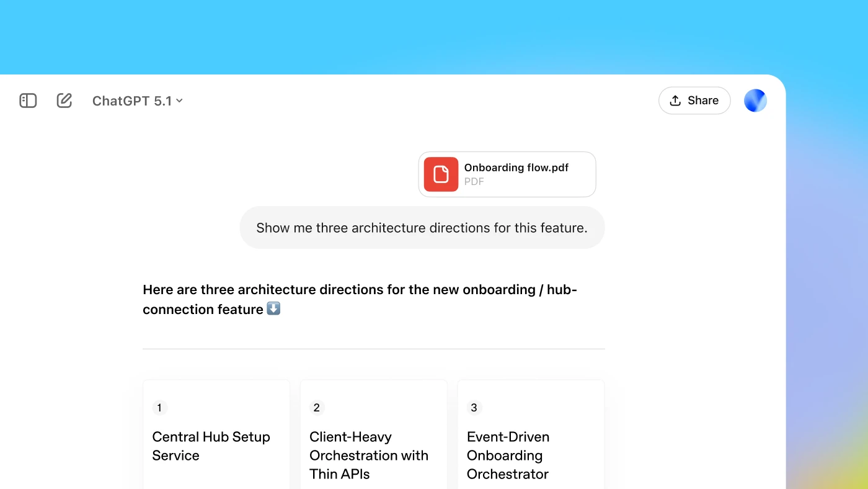The image size is (868, 489).
Task: Select the circled number 3 badge
Action: tap(474, 408)
